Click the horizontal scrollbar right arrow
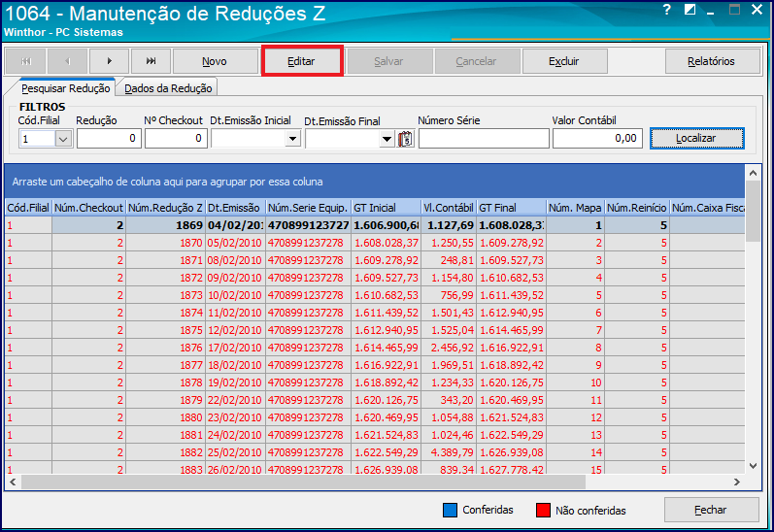This screenshot has height=532, width=774. (737, 482)
